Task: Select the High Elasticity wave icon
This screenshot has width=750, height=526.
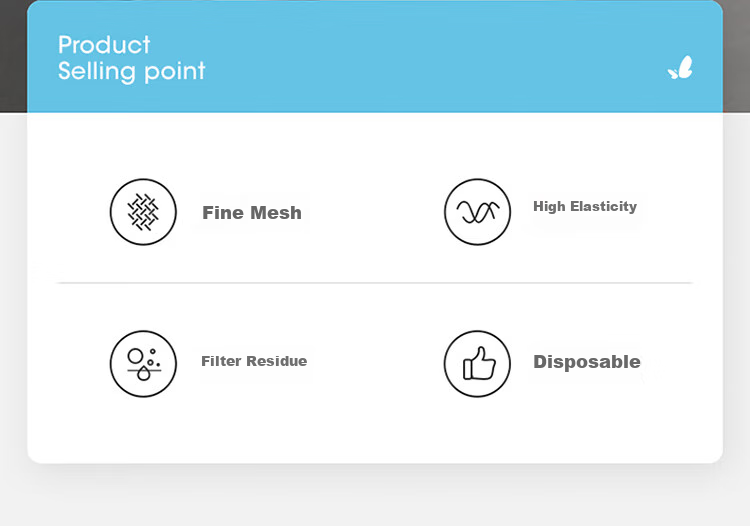Action: pos(477,212)
